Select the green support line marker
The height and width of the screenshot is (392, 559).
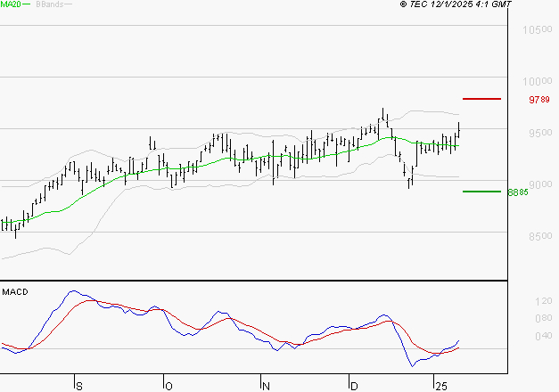481,191
